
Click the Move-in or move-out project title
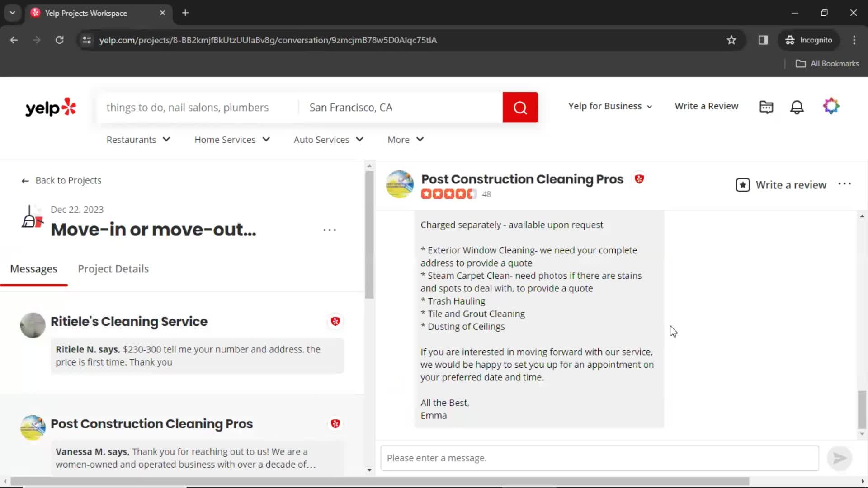(153, 230)
